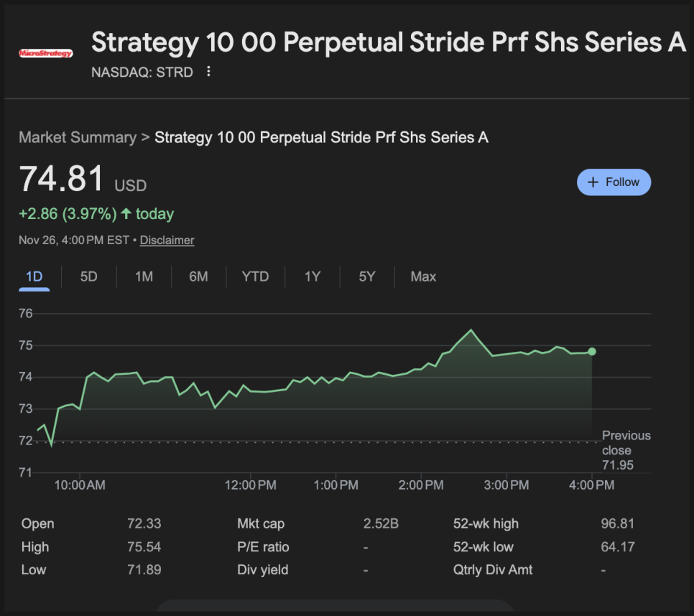Click the chart peak near 2:30 PM
This screenshot has height=616, width=694.
(471, 330)
